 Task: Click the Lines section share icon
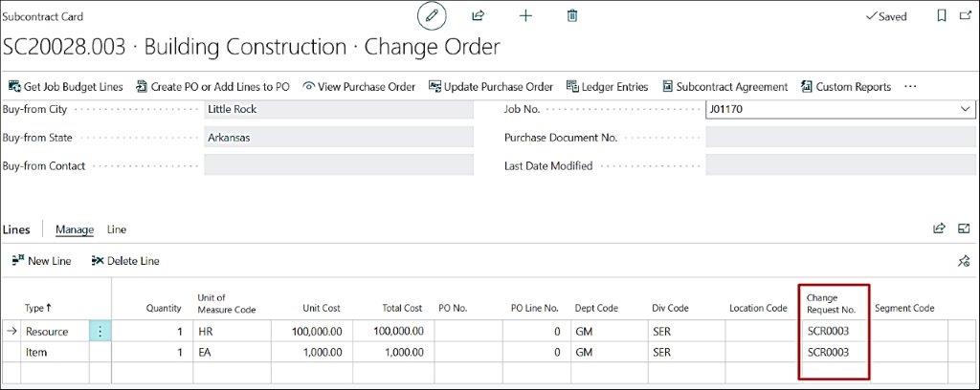pos(940,229)
